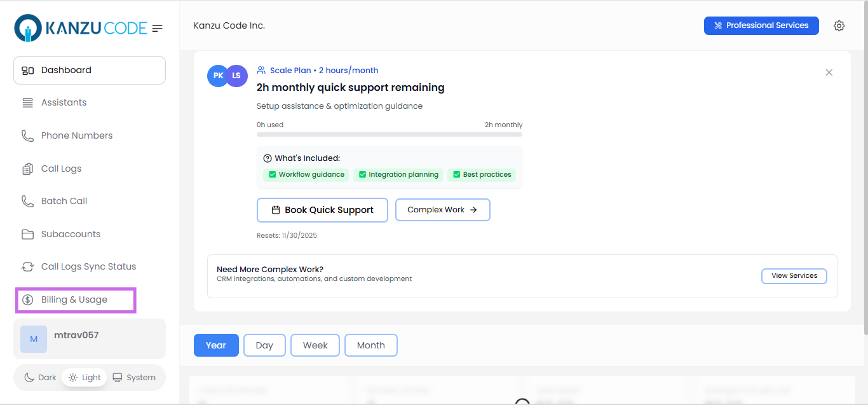The image size is (868, 405).
Task: Go to Phone Numbers
Action: (x=90, y=136)
